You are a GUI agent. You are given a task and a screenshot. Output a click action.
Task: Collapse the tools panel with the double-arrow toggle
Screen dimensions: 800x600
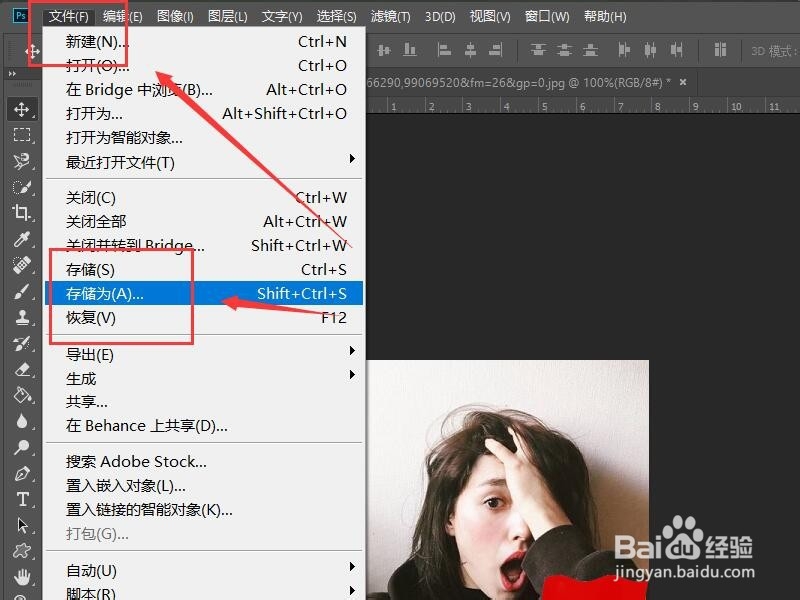click(11, 74)
